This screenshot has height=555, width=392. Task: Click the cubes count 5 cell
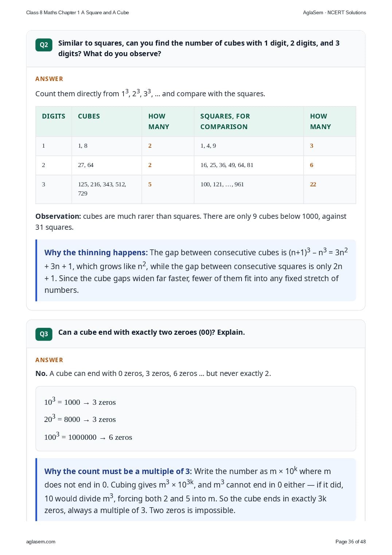pyautogui.click(x=150, y=185)
